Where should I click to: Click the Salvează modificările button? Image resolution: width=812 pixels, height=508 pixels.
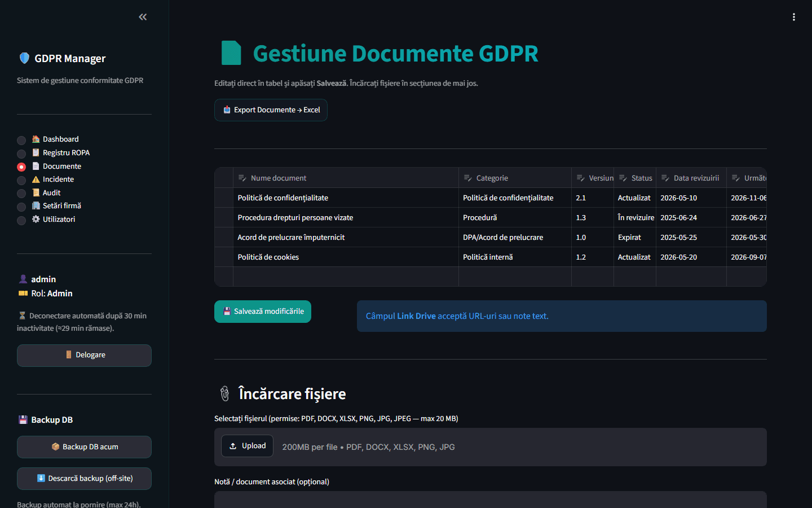263,312
